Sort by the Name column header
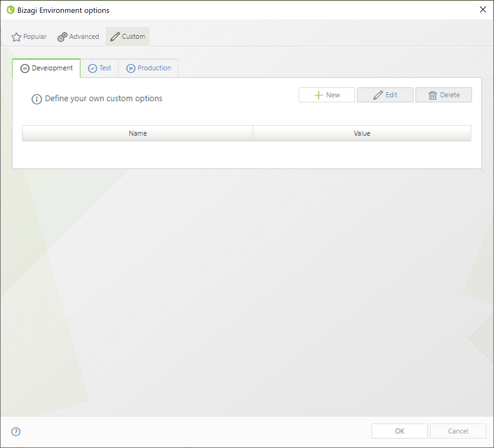Screen dimensions: 494x448 click(138, 133)
